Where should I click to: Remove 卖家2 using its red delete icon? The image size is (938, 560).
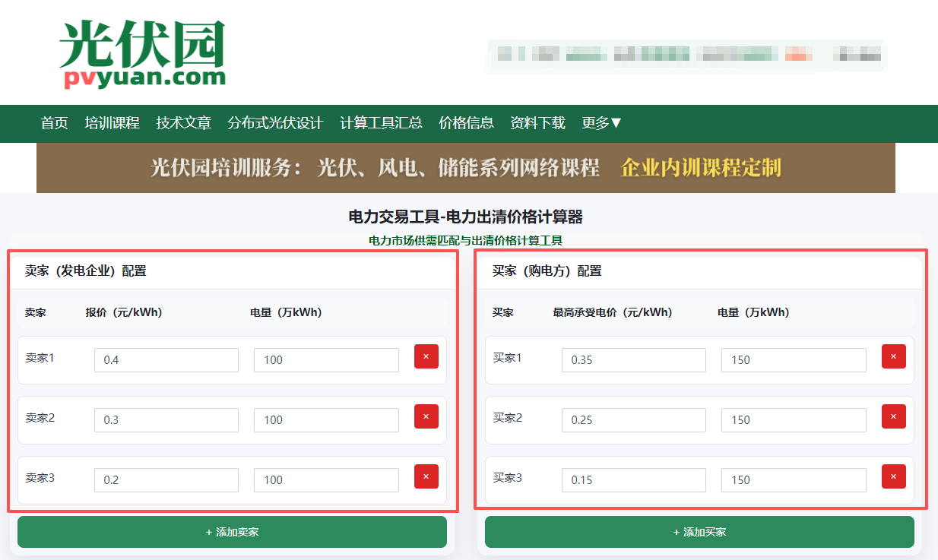426,416
